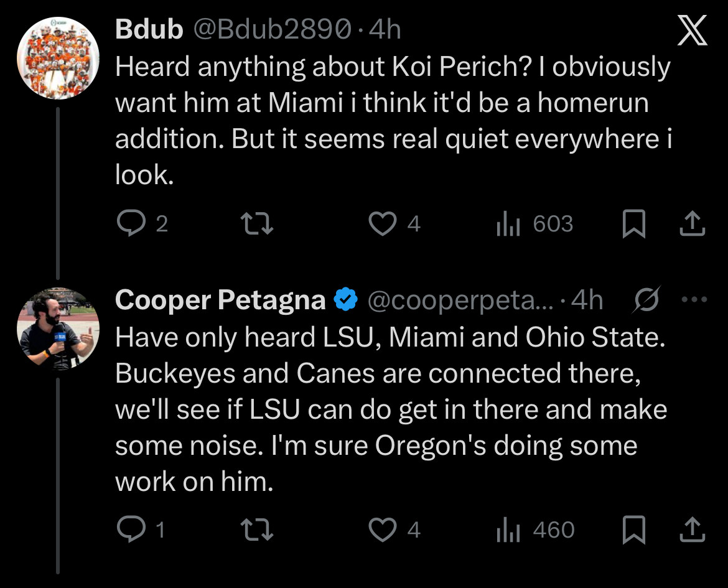Share Bdub's tweet
Viewport: 728px width, 588px height.
click(x=693, y=225)
